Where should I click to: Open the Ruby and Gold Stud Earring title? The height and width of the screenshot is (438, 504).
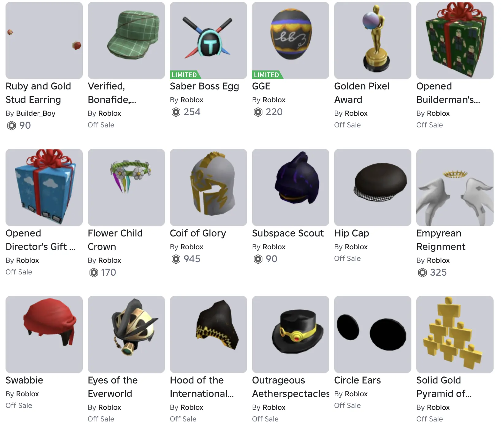tap(38, 93)
